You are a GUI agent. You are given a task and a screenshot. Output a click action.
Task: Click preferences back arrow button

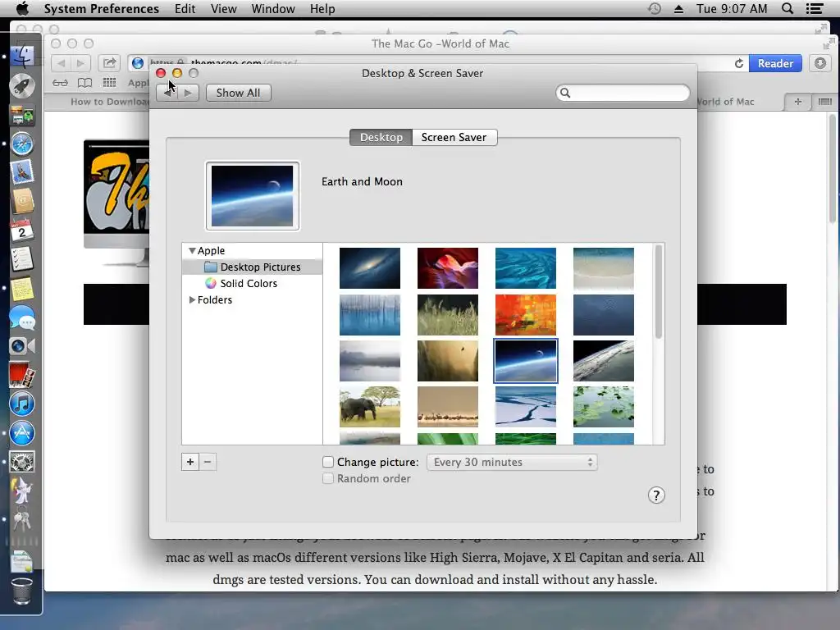click(167, 93)
